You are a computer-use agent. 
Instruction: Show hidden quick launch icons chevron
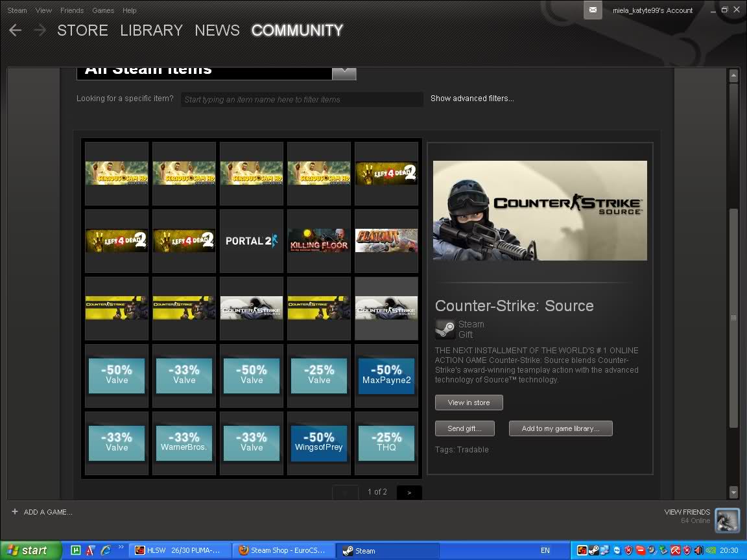point(121,547)
